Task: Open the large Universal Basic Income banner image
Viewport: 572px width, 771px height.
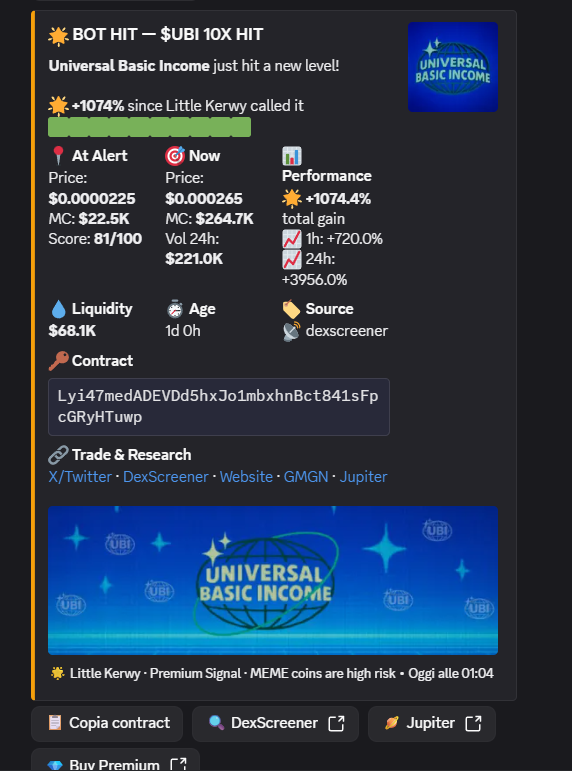Action: (x=272, y=580)
